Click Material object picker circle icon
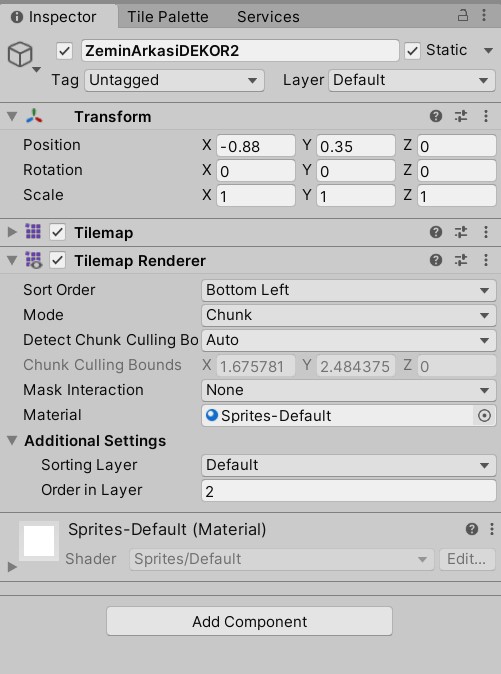Screen dimensions: 501x674 click(484, 416)
